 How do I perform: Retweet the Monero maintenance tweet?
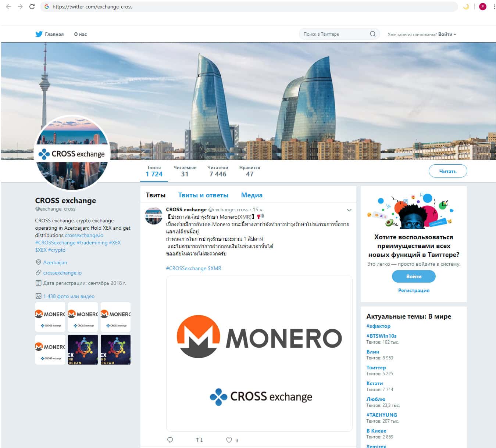pyautogui.click(x=199, y=440)
